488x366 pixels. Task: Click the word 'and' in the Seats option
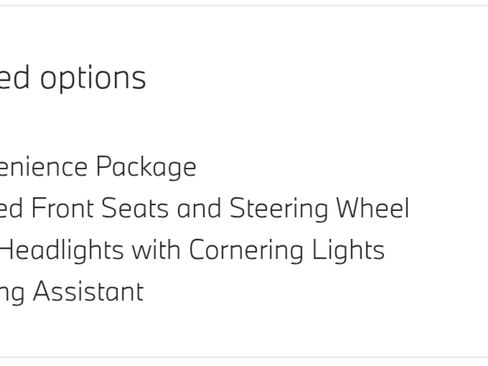[x=199, y=208]
